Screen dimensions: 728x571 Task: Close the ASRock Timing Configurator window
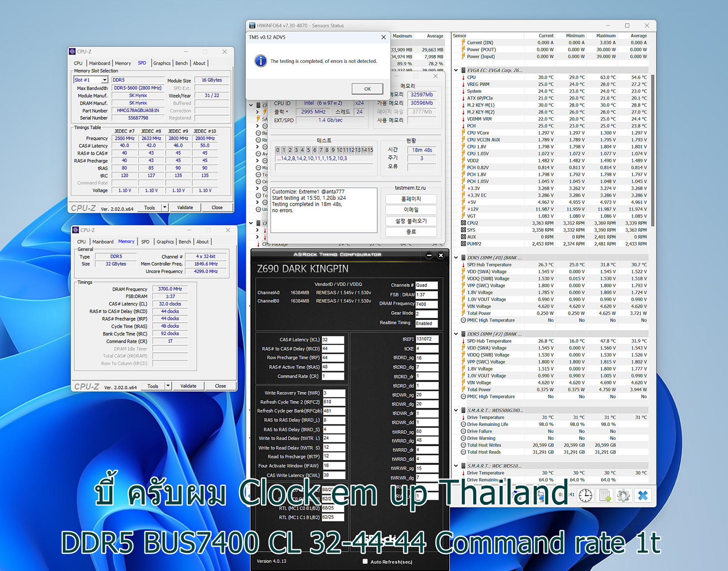tap(440, 255)
